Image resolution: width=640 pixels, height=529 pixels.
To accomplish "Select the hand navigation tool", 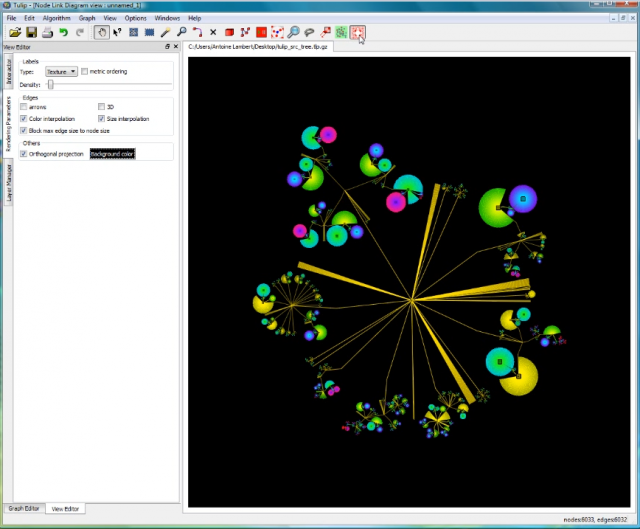I will (x=101, y=33).
